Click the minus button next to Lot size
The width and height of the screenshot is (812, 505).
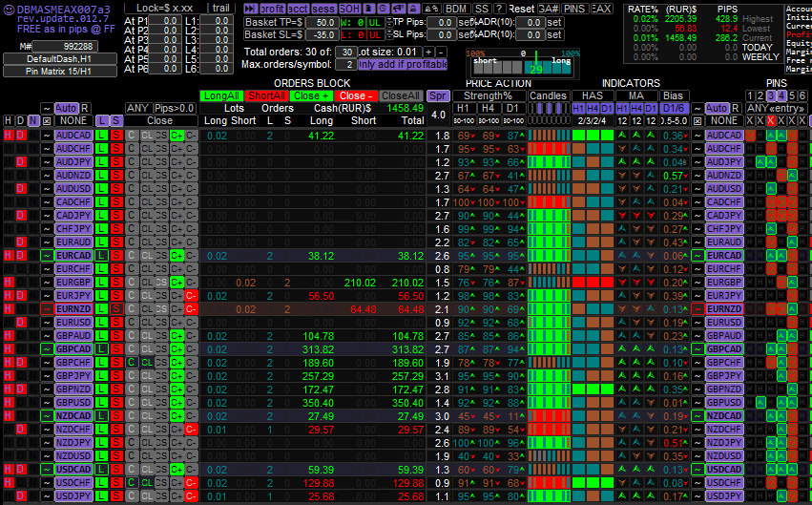[441, 53]
